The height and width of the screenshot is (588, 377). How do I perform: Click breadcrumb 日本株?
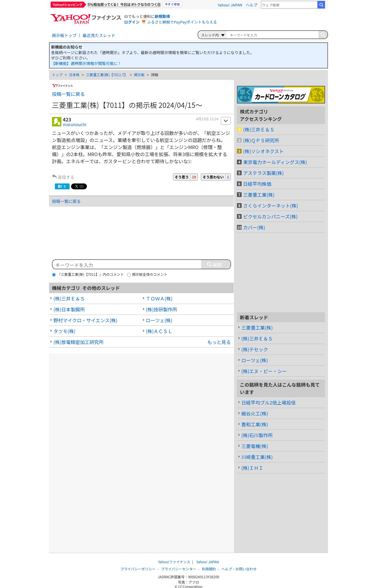(74, 75)
